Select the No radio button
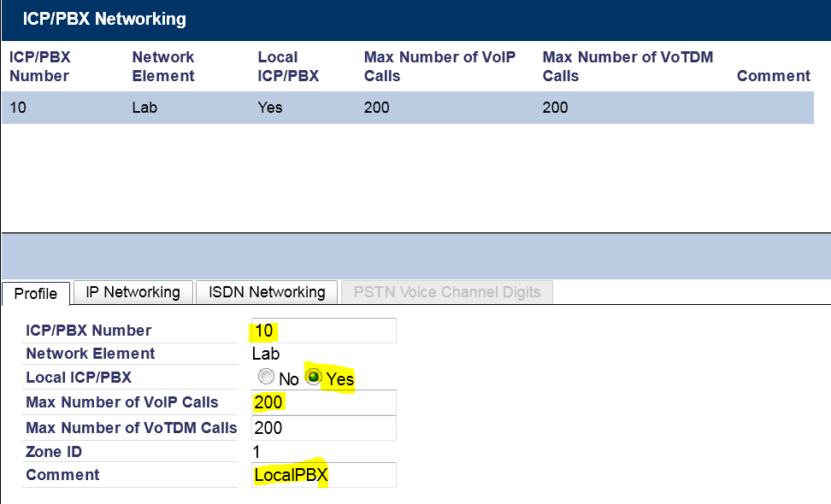The height and width of the screenshot is (504, 831). point(267,378)
